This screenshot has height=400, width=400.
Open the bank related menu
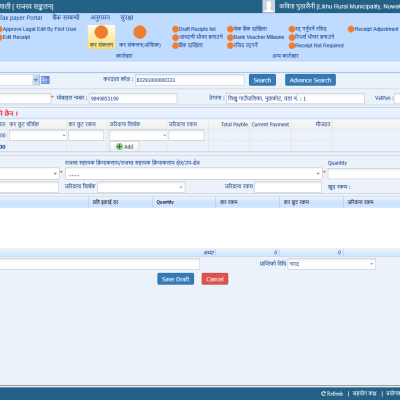coord(66,17)
